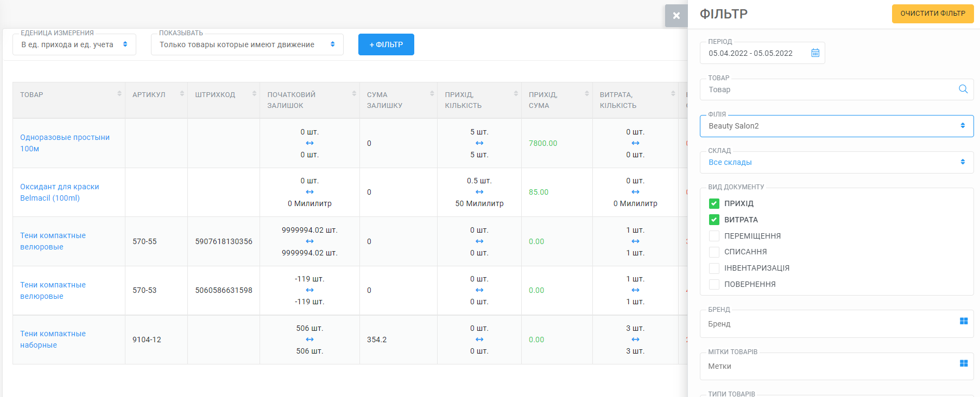980x397 pixels.
Task: Open the Единица измерения dropdown
Action: [x=74, y=44]
